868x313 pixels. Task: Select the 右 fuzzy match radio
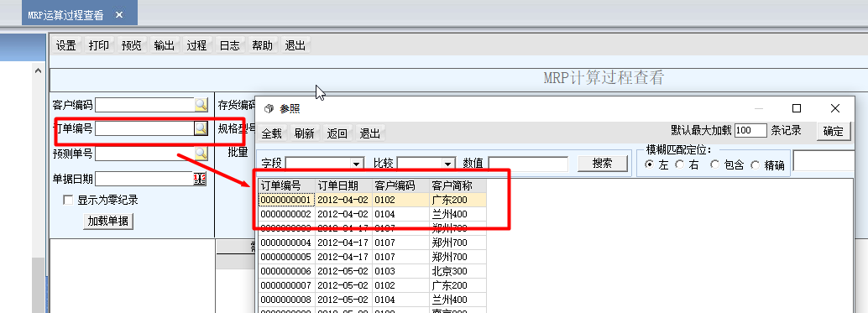tap(679, 164)
